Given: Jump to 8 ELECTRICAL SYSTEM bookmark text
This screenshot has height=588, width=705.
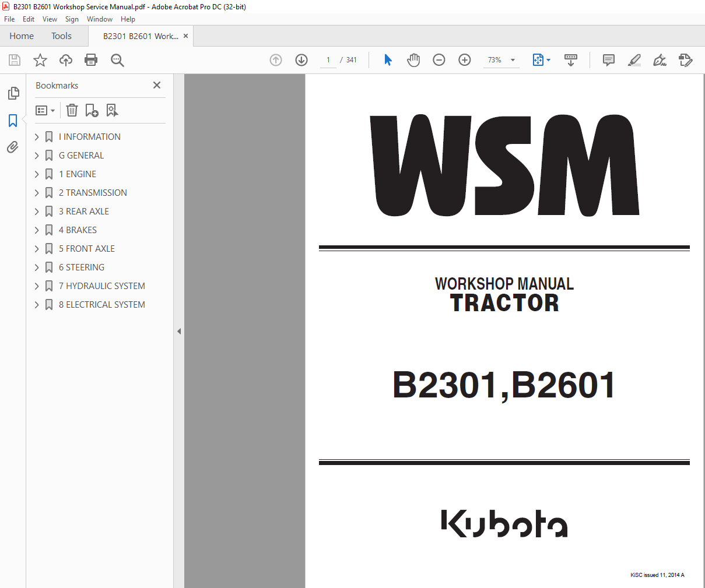Looking at the screenshot, I should pos(102,305).
